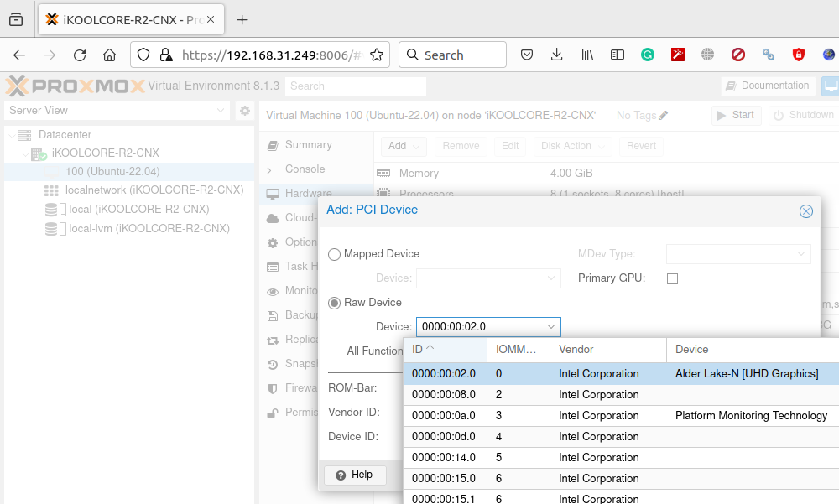Sort device list by ID column

pyautogui.click(x=445, y=350)
